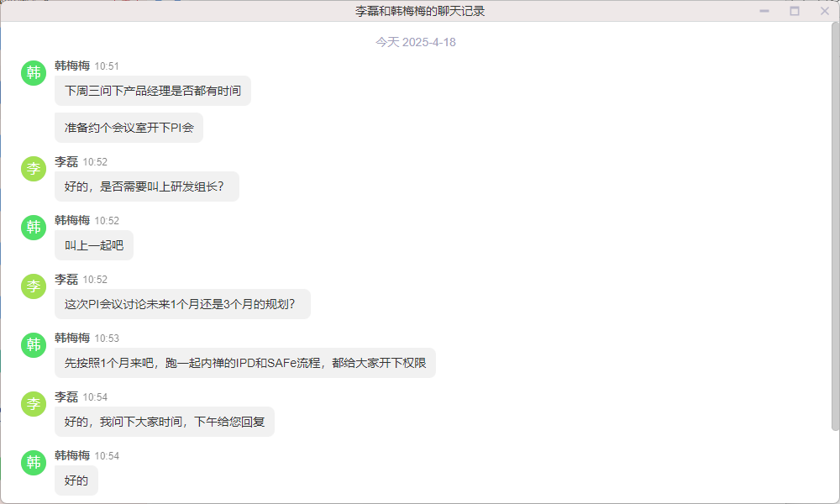Screen dimensions: 840x504
Task: Click the 叫上一起吧 message bubble
Action: 94,245
